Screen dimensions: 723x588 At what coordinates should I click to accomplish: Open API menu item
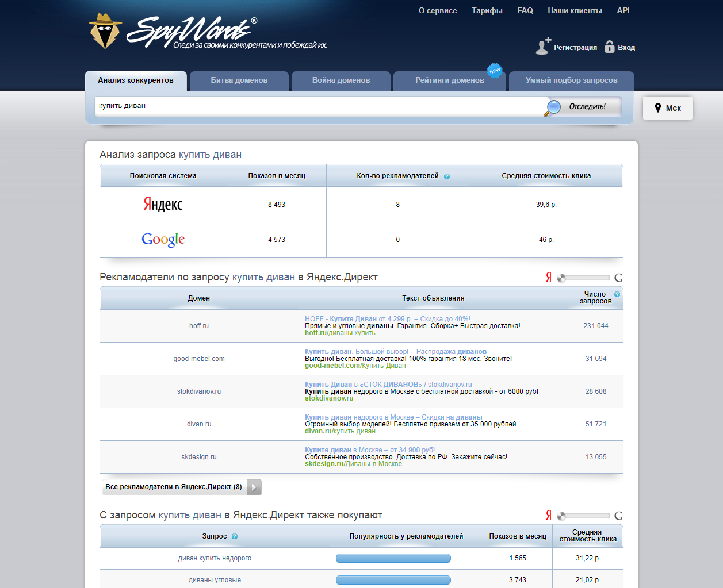click(x=623, y=10)
